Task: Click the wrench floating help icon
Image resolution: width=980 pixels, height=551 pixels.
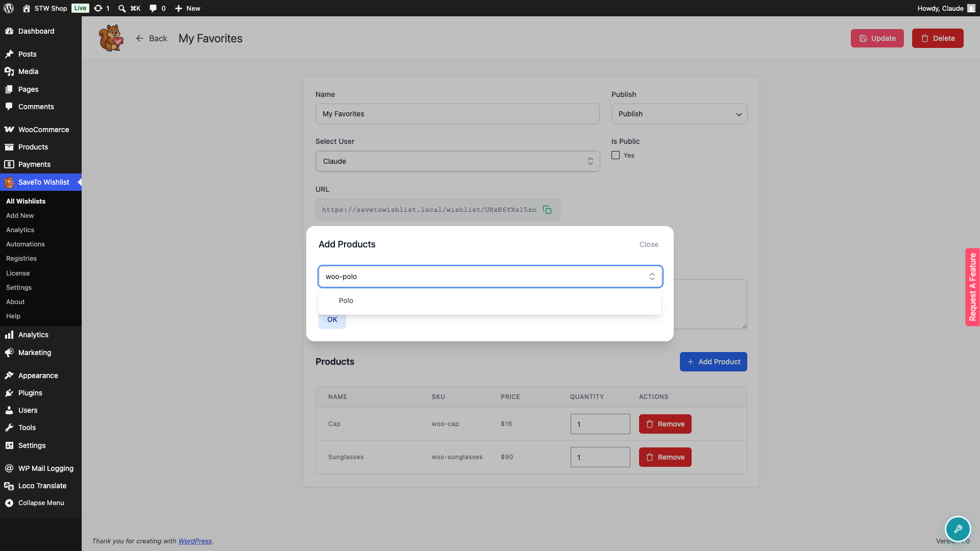Action: click(958, 529)
